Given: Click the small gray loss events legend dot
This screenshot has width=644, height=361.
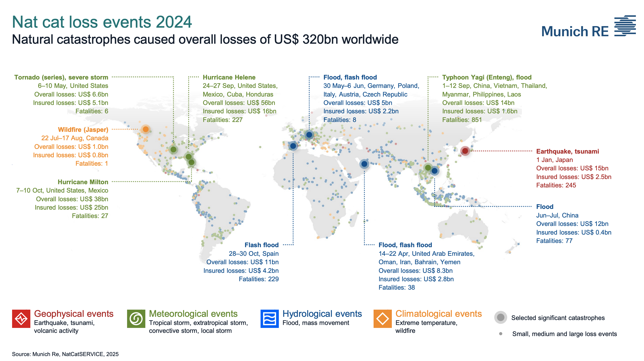Looking at the screenshot, I should click(x=500, y=334).
